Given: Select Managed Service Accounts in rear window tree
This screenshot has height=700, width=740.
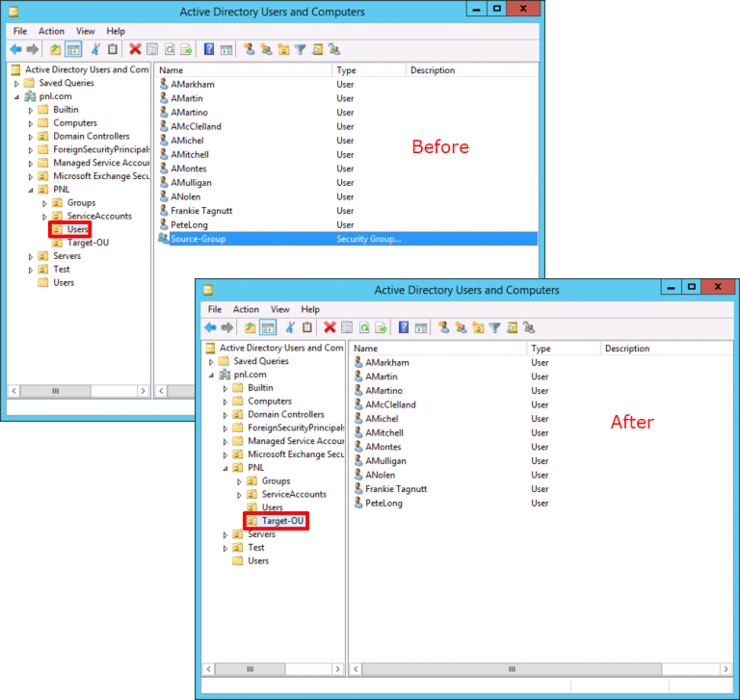Looking at the screenshot, I should pos(101,163).
